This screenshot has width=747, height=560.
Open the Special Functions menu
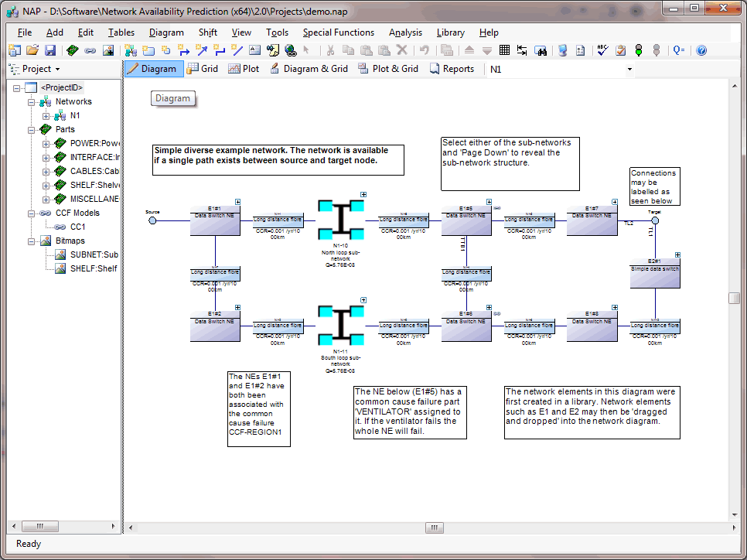[338, 32]
